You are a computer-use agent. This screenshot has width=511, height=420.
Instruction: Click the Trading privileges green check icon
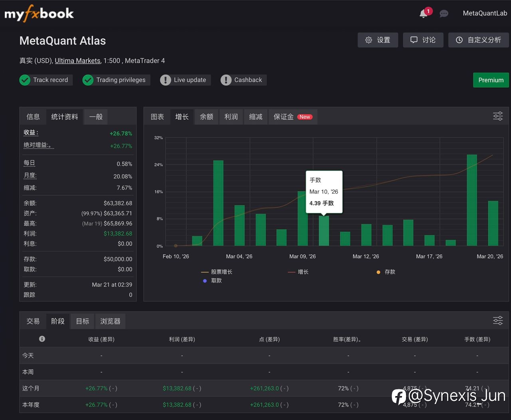tap(88, 80)
